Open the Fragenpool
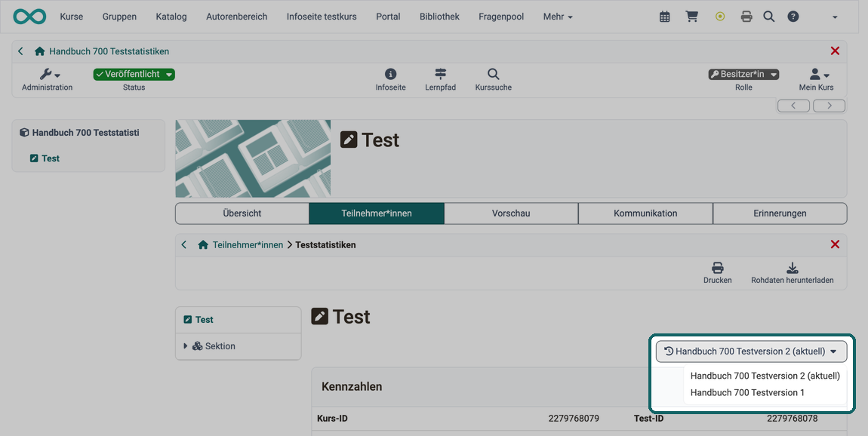 pos(501,17)
